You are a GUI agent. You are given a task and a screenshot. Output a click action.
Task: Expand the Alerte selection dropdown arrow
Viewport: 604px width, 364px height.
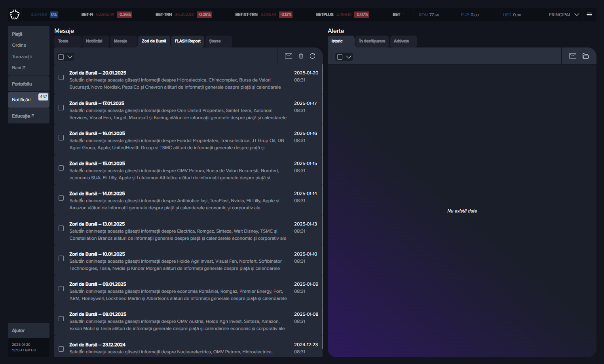click(x=349, y=57)
